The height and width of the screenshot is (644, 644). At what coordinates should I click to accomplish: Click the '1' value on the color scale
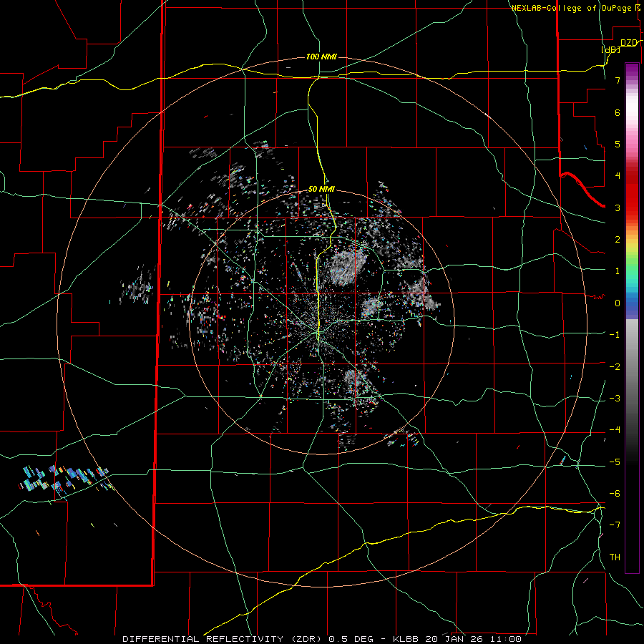618,271
